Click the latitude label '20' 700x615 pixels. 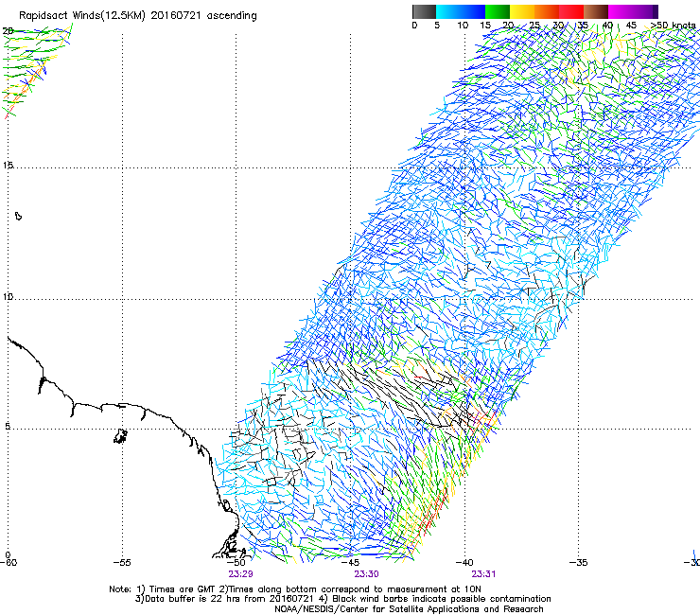pyautogui.click(x=8, y=31)
